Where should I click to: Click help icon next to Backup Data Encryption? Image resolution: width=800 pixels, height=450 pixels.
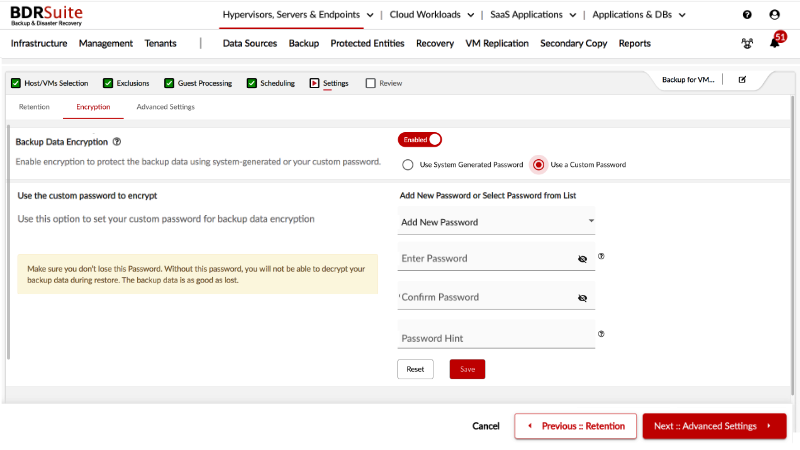[117, 143]
